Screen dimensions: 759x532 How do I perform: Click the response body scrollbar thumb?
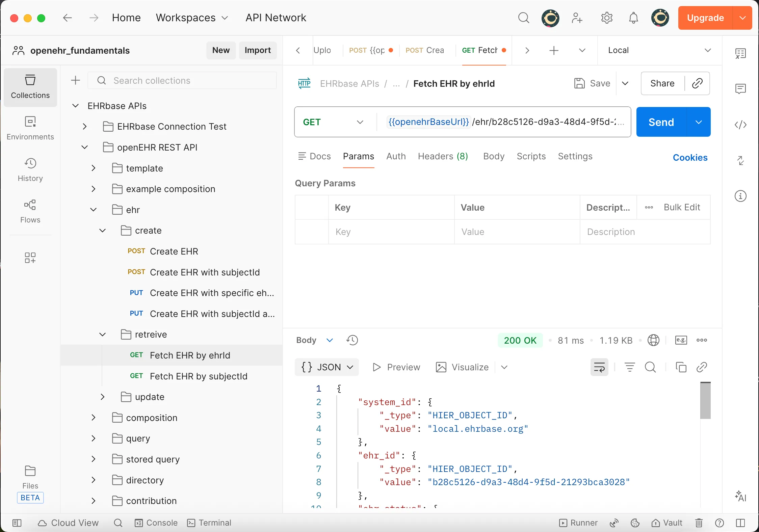[705, 401]
